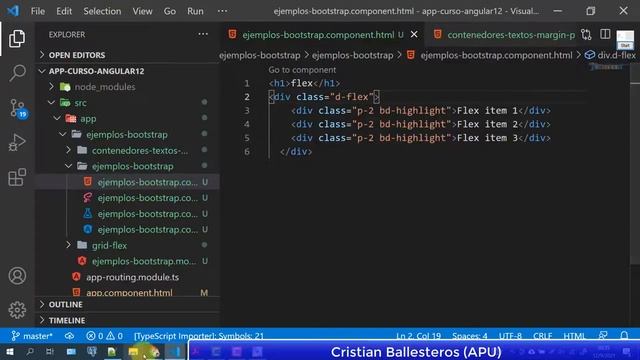Open Source Control view with 19 changes
This screenshot has width=640, height=360.
pyautogui.click(x=18, y=109)
